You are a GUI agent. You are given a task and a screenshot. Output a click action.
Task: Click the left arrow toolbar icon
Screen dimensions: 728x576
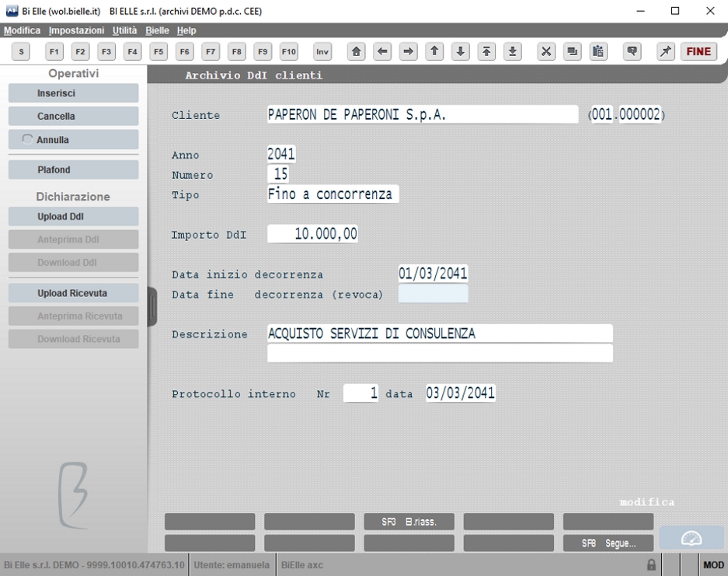382,51
